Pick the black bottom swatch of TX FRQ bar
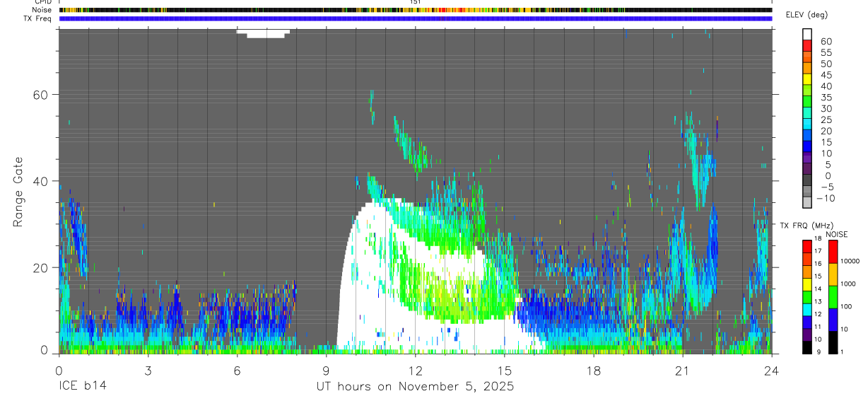The width and height of the screenshot is (868, 401). point(807,347)
